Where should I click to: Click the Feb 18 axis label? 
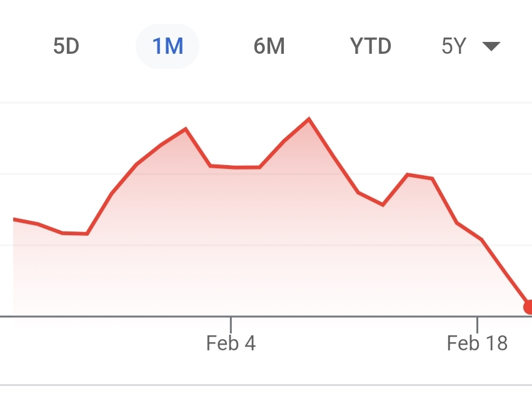pyautogui.click(x=477, y=343)
